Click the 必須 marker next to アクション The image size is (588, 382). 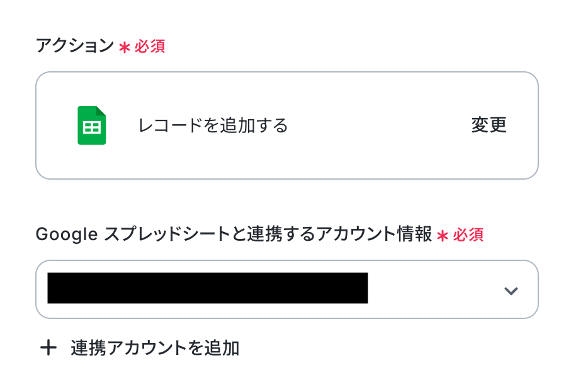tap(149, 47)
